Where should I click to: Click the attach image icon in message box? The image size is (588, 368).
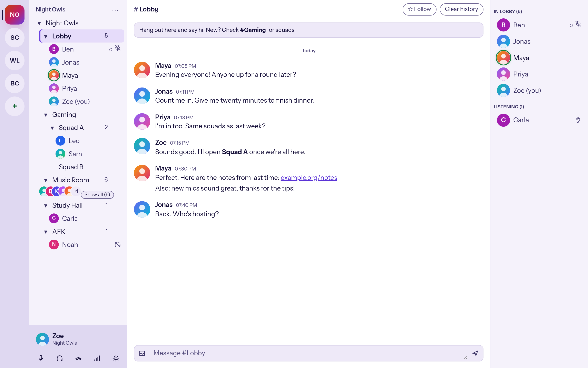click(142, 353)
